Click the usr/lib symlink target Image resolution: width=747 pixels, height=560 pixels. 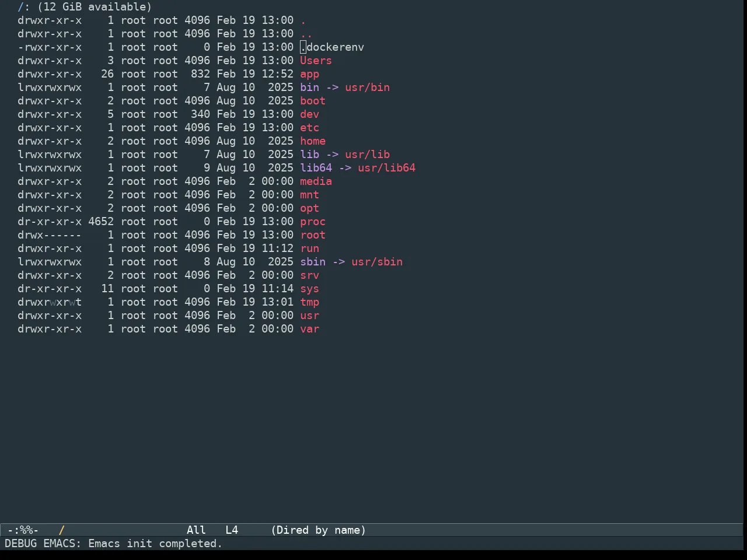pyautogui.click(x=367, y=155)
